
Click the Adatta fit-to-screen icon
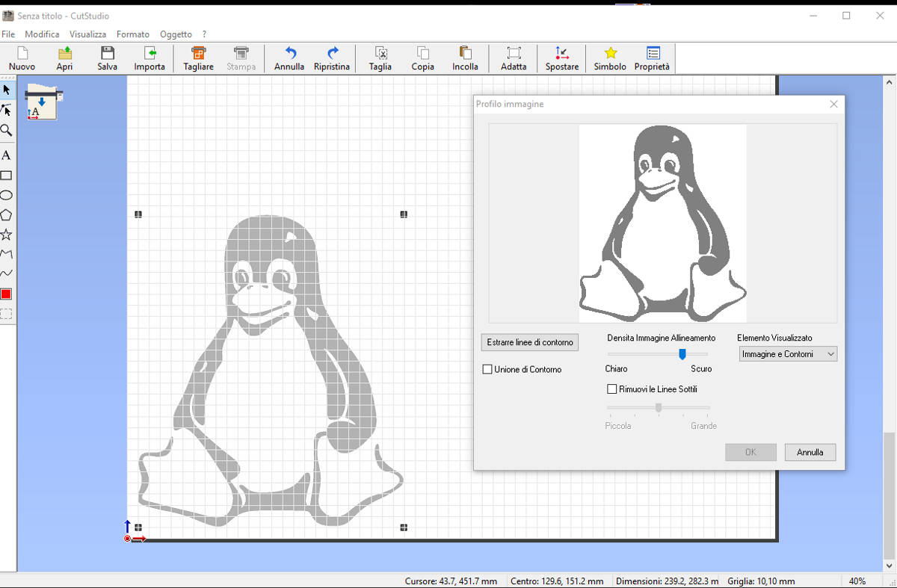[x=514, y=58]
